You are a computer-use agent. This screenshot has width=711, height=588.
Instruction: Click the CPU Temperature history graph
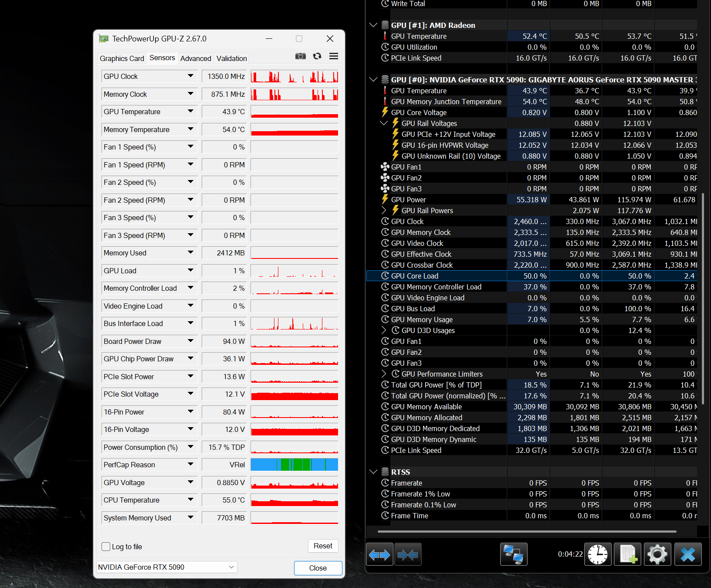coord(295,500)
